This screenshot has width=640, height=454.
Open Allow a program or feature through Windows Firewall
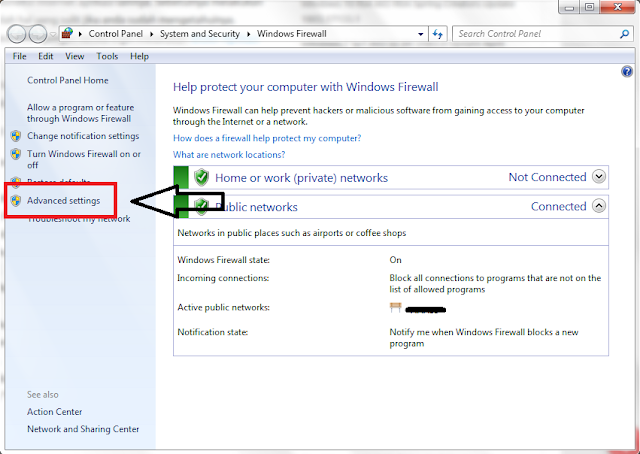pos(80,113)
